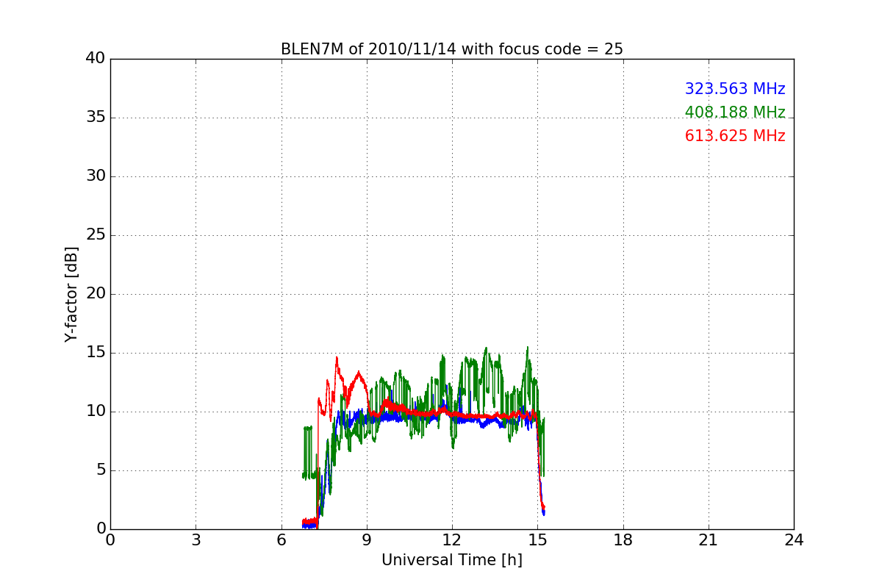
Task: Click x-axis tick label 21
Action: (x=709, y=540)
